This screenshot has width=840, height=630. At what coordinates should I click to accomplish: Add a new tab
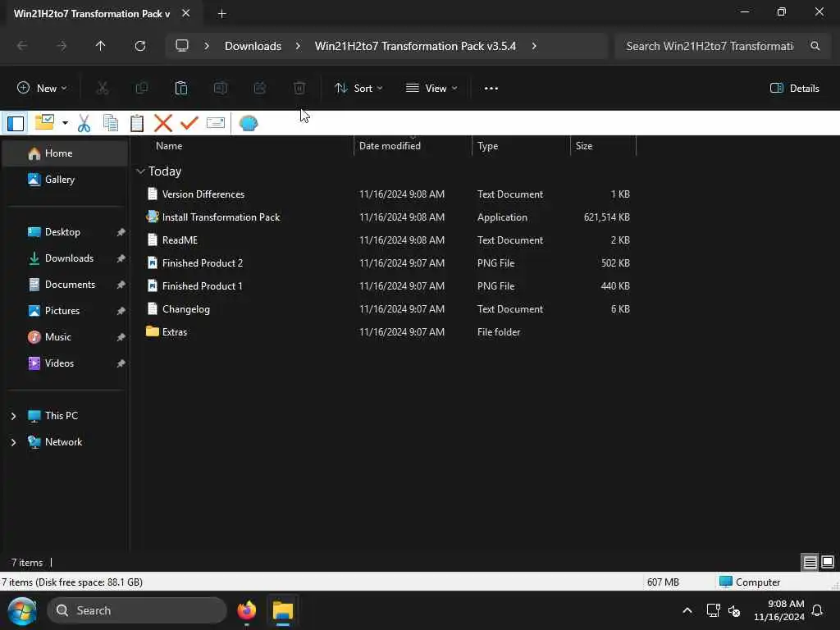[x=221, y=14]
